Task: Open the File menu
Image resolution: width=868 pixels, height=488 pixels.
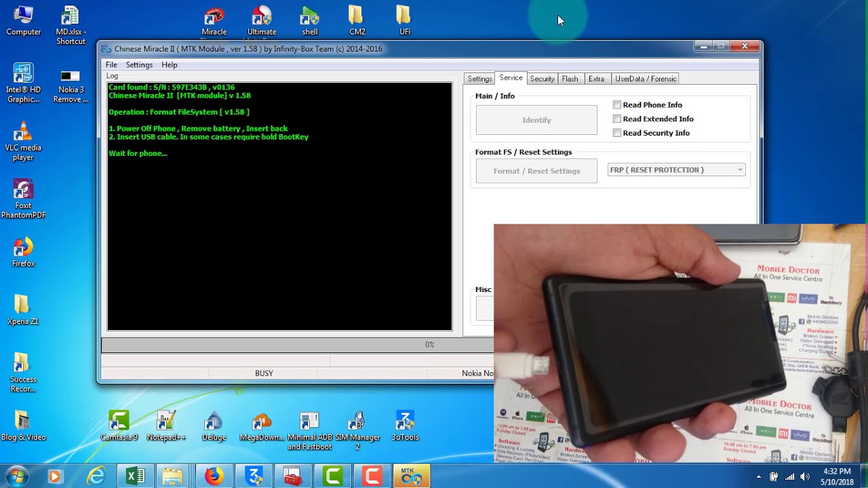Action: pos(111,65)
